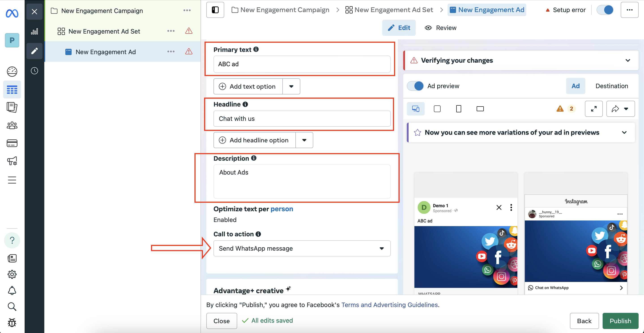Click the person link in Optimize text
This screenshot has height=333, width=644.
pos(282,209)
